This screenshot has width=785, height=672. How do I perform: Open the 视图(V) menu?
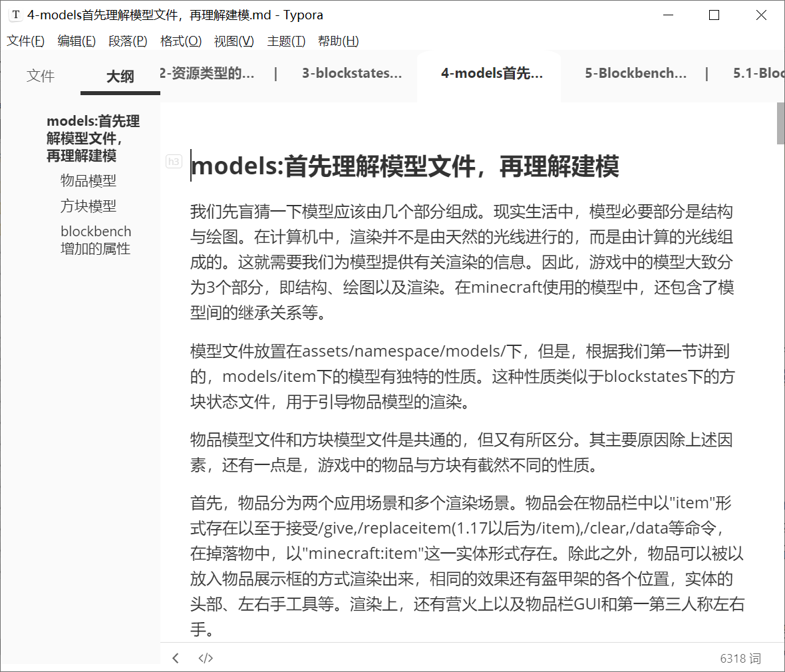234,41
